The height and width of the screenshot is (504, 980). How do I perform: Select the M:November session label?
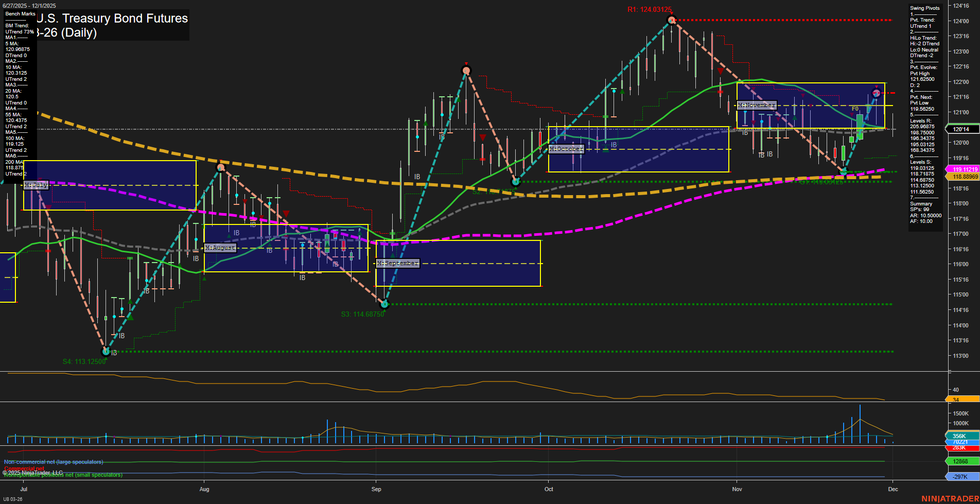point(756,105)
